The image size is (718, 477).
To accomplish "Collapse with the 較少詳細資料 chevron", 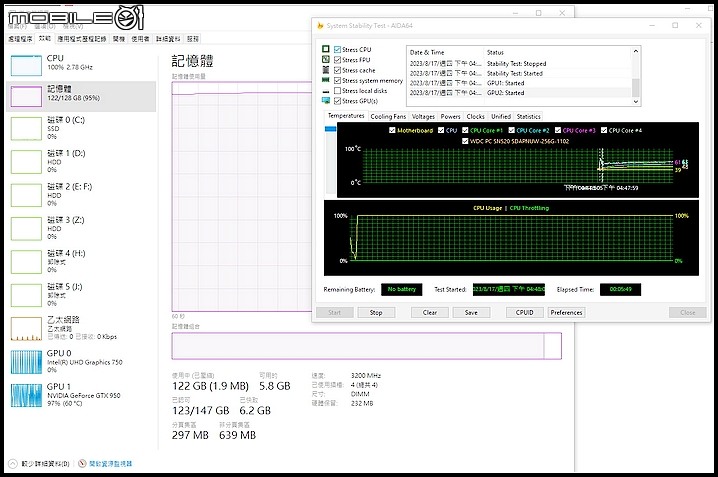I will pyautogui.click(x=13, y=464).
